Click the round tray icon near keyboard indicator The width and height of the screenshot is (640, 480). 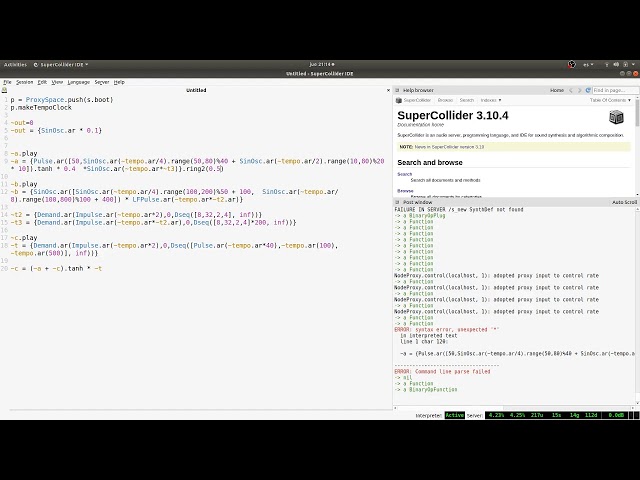pyautogui.click(x=571, y=64)
